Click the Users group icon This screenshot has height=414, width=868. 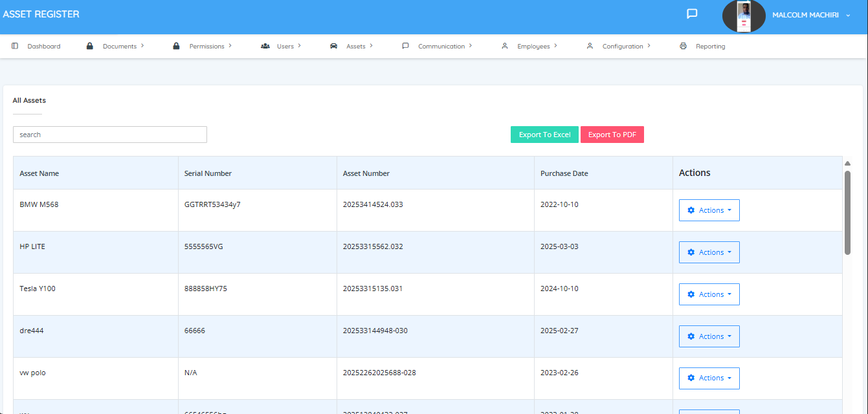tap(265, 46)
